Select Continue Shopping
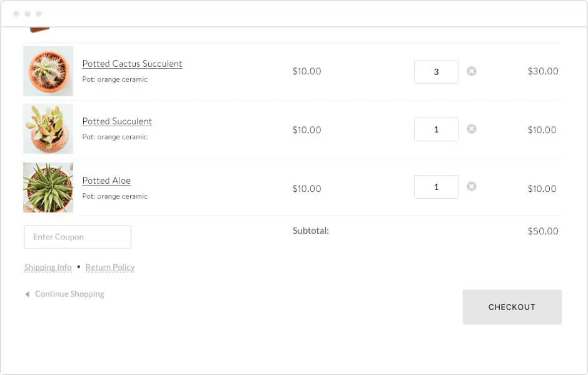 69,294
